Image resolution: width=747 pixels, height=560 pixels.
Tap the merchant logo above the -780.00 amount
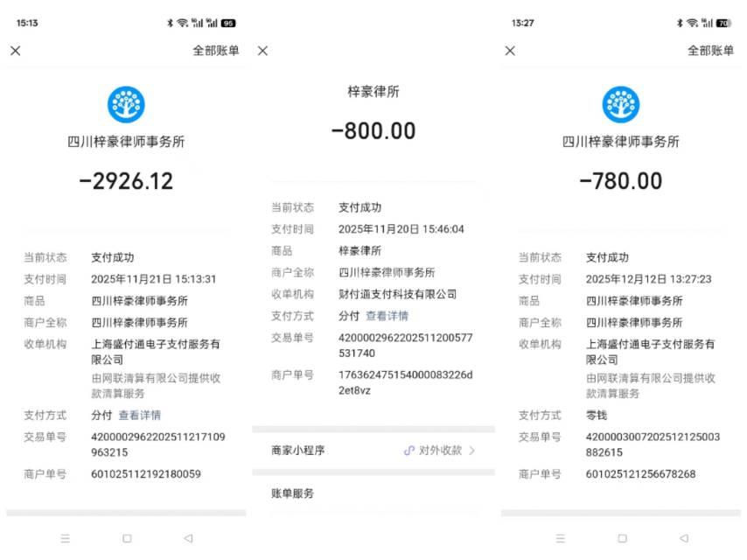pos(621,104)
